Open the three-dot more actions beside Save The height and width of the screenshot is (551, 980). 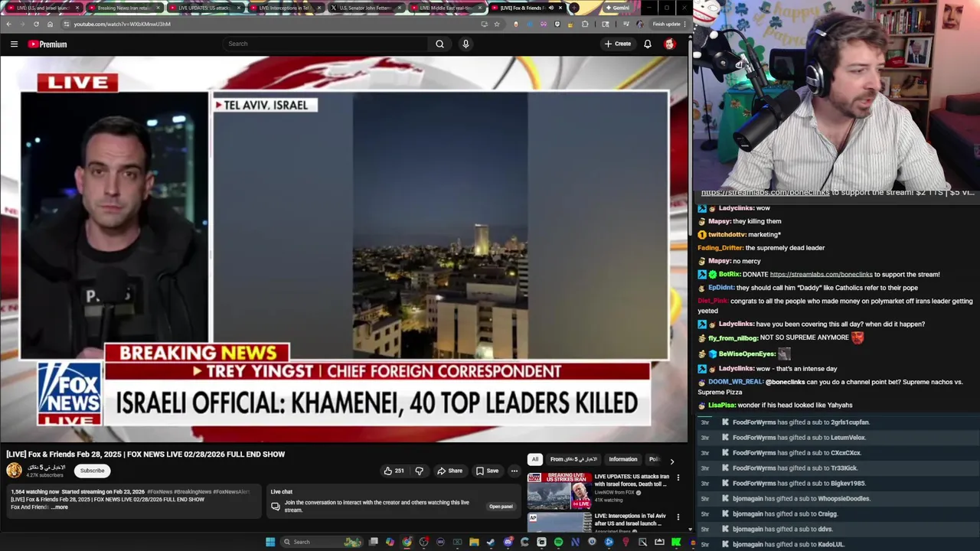click(x=514, y=471)
